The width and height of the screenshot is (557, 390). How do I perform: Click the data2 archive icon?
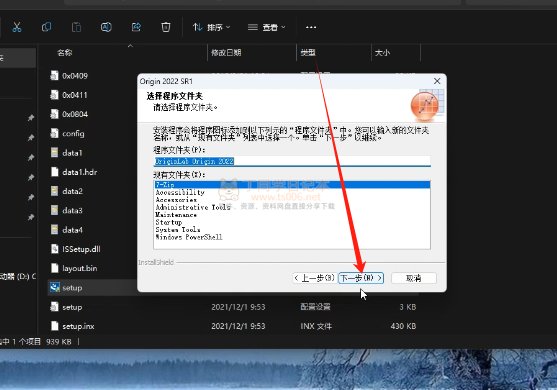[x=54, y=191]
